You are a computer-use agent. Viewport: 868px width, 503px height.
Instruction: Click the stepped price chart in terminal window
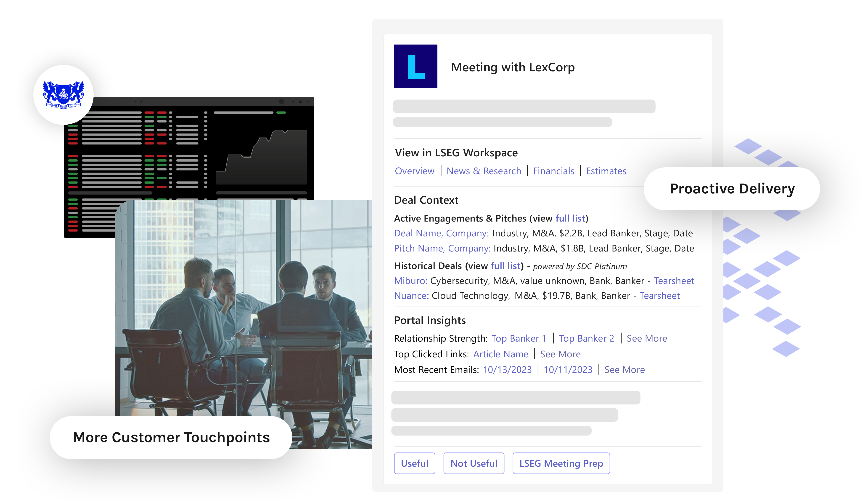click(261, 157)
